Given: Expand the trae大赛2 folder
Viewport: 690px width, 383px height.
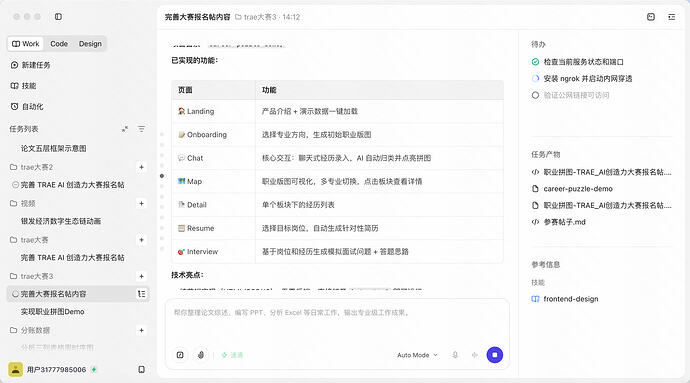Looking at the screenshot, I should [x=31, y=167].
